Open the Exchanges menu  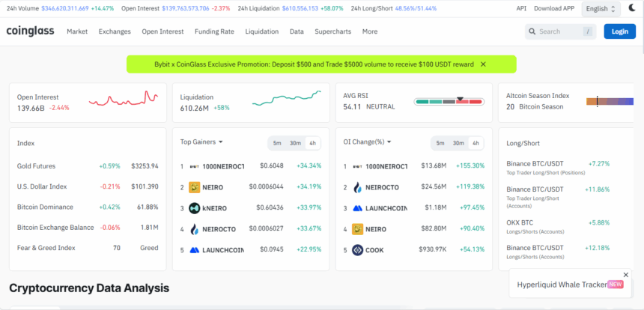(x=115, y=31)
